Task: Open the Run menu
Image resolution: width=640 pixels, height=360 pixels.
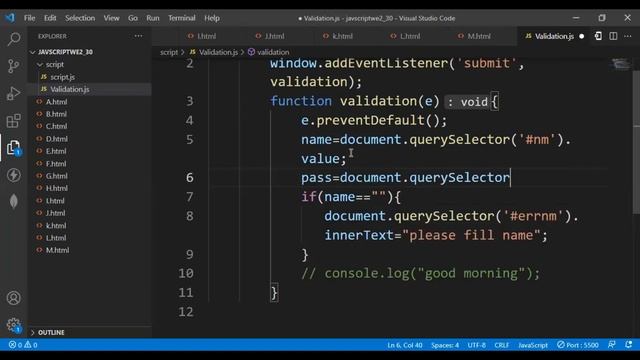Action: click(x=153, y=18)
